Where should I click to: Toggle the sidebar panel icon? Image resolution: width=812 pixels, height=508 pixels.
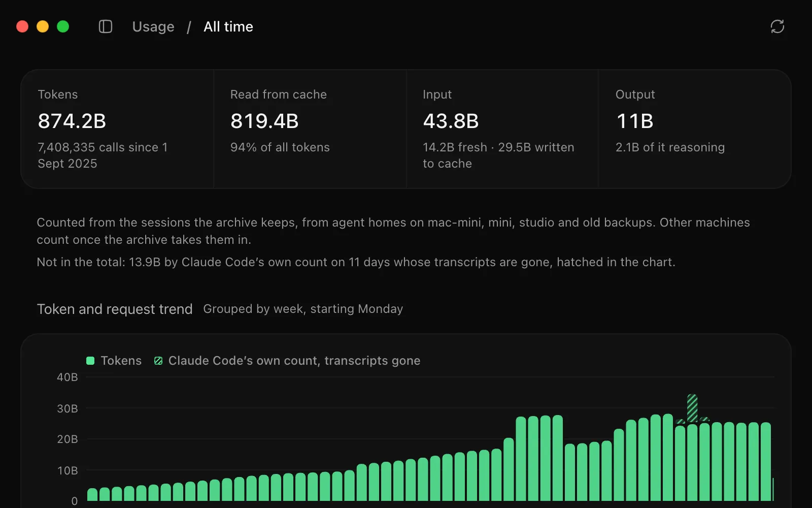coord(106,26)
